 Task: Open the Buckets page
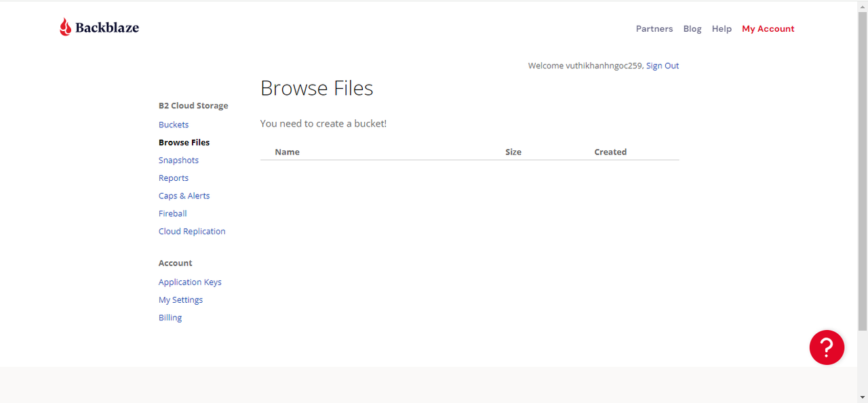174,125
